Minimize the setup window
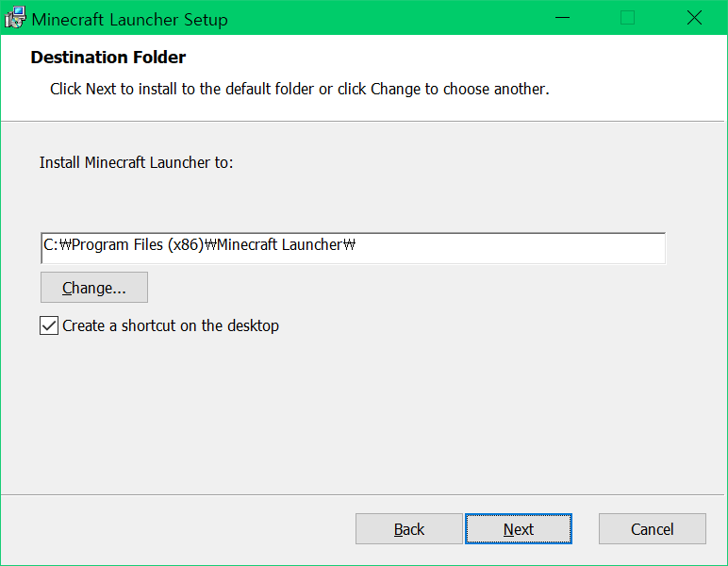 coord(562,18)
